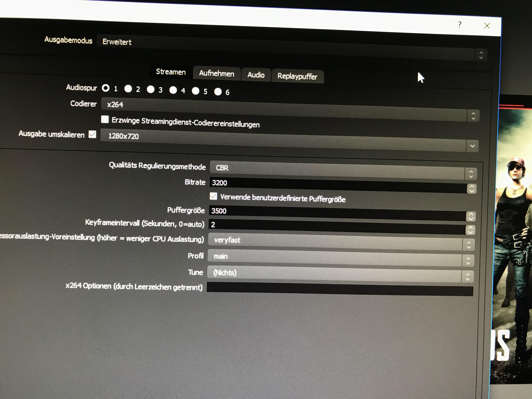Viewport: 532px width, 399px height.
Task: Switch to the Aufnehmen tab
Action: (x=216, y=74)
